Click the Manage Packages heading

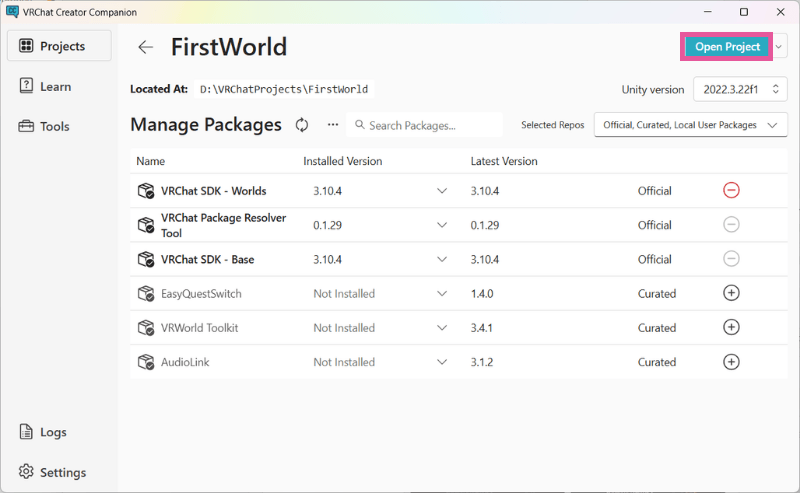coord(206,125)
